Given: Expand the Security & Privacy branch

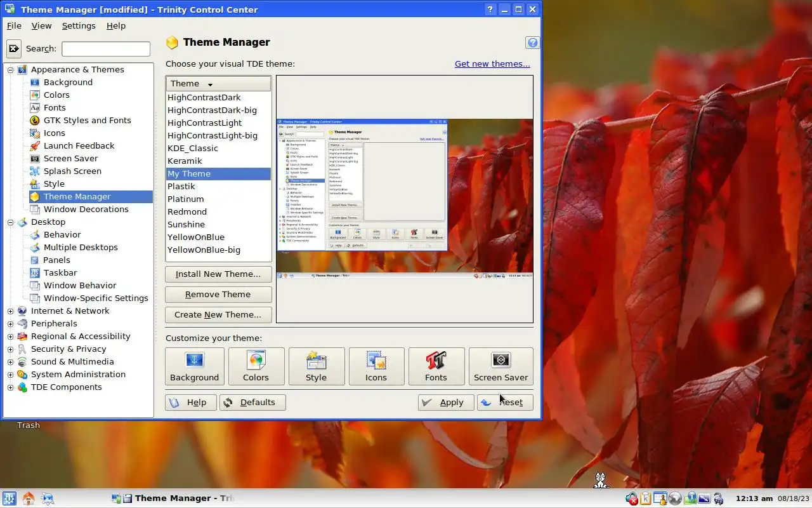Looking at the screenshot, I should click(10, 349).
